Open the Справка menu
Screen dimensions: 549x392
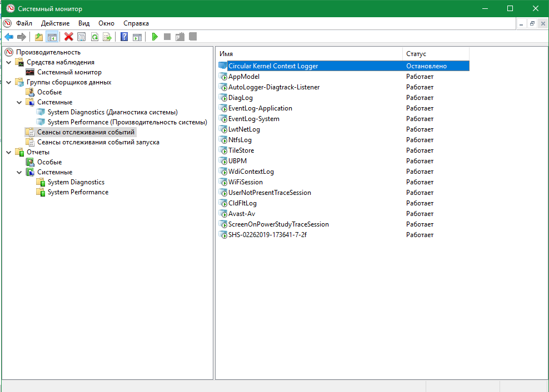pos(136,23)
